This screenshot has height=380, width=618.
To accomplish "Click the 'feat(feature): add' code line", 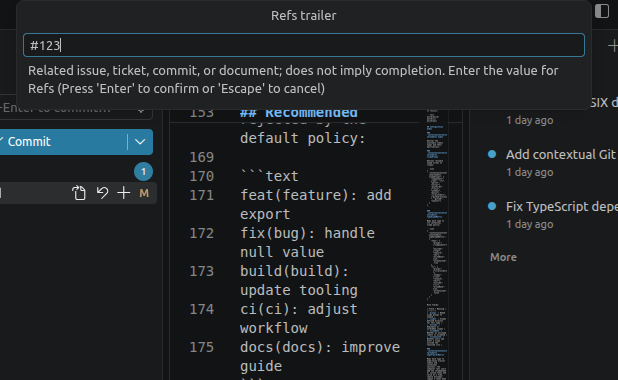I will 316,195.
